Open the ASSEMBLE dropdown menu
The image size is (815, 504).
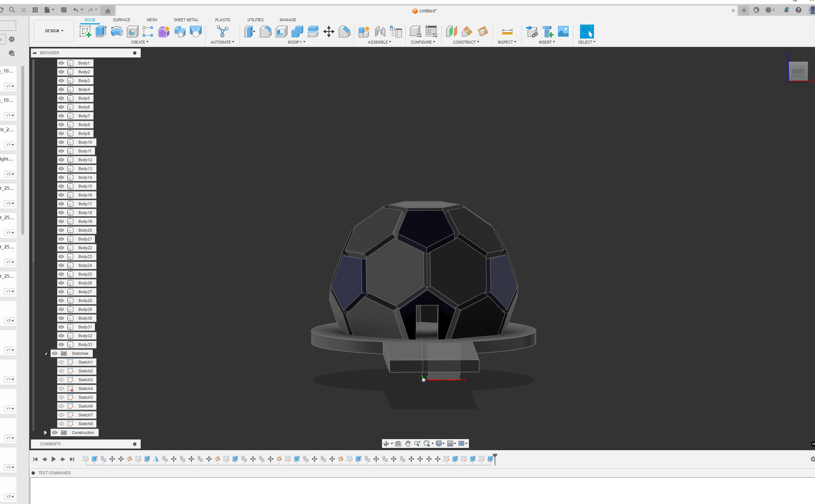click(x=379, y=42)
